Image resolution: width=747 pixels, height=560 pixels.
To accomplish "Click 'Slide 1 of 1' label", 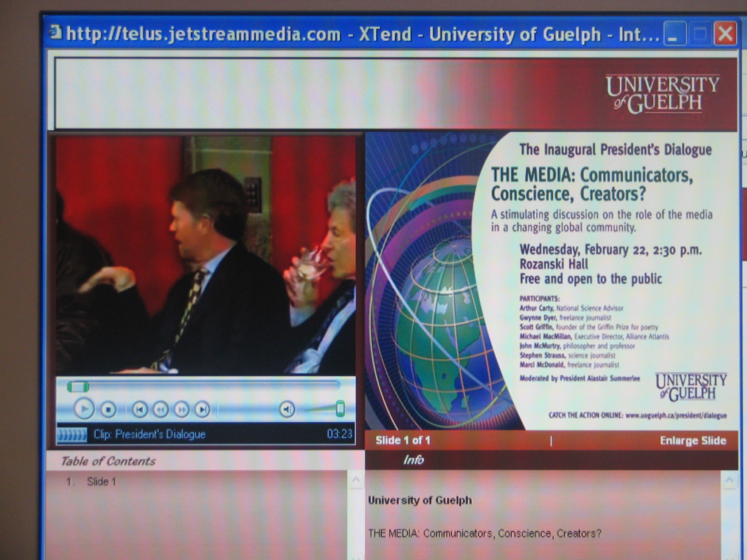I will coord(403,440).
